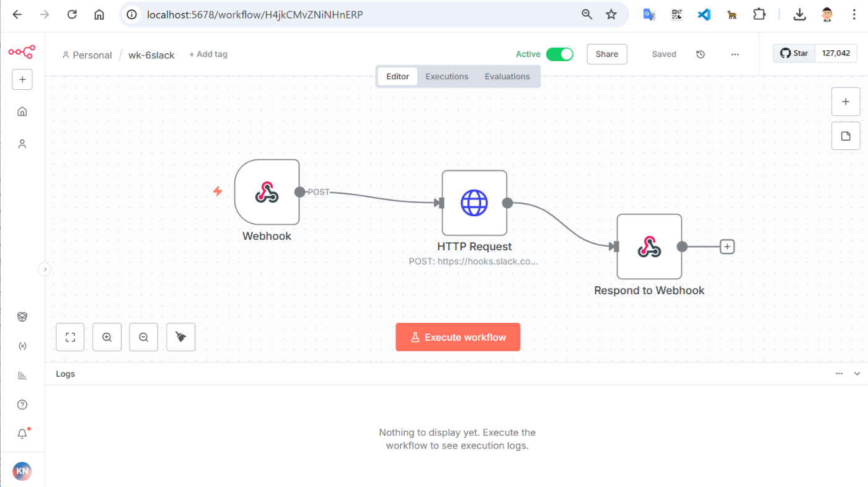Select the HTTP Request node
Viewport: 868px width, 487px height.
[x=474, y=203]
